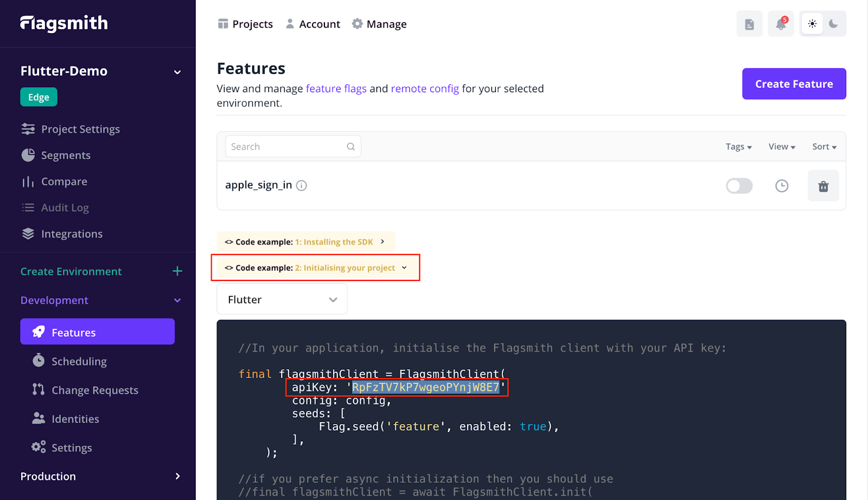Screen dimensions: 868x500
Task: Open the Manage menu
Action: pos(379,24)
